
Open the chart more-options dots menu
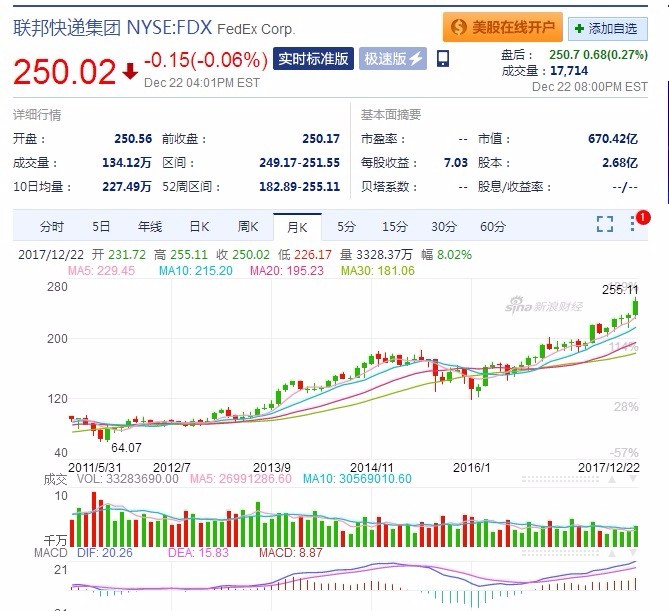click(x=632, y=224)
